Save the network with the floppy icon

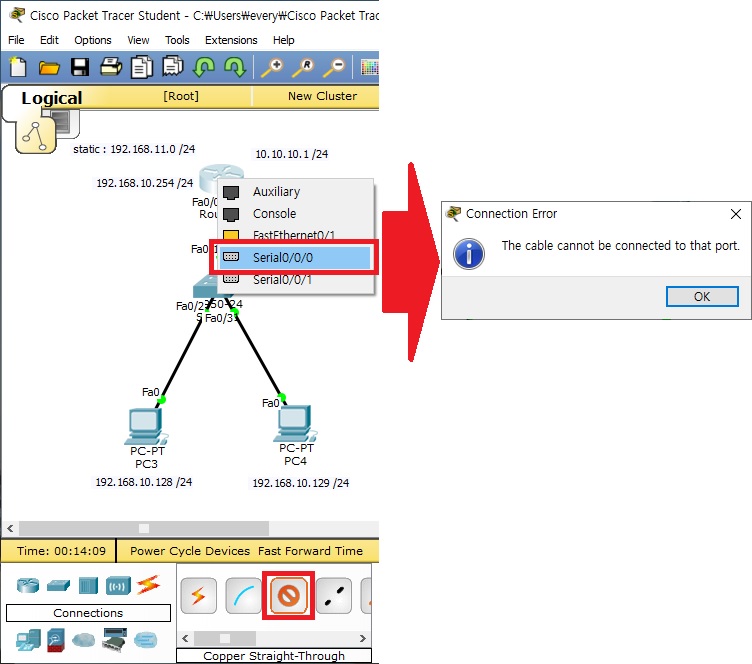80,67
